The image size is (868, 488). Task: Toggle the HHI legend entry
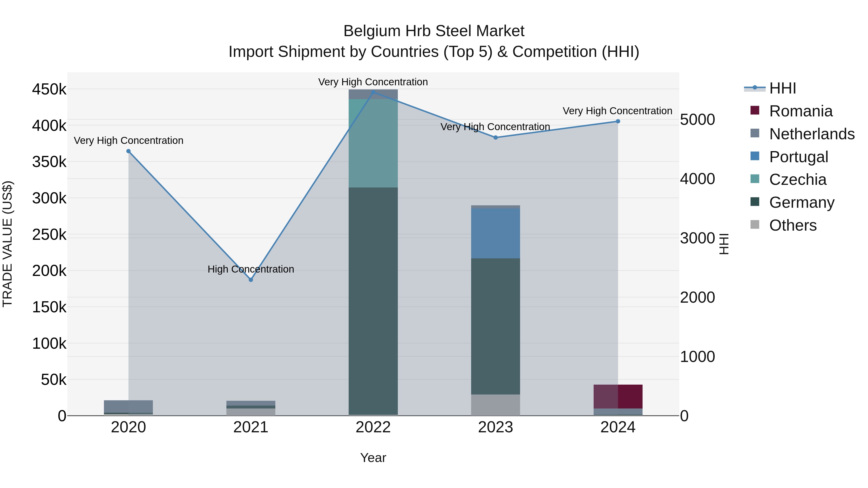pos(770,88)
